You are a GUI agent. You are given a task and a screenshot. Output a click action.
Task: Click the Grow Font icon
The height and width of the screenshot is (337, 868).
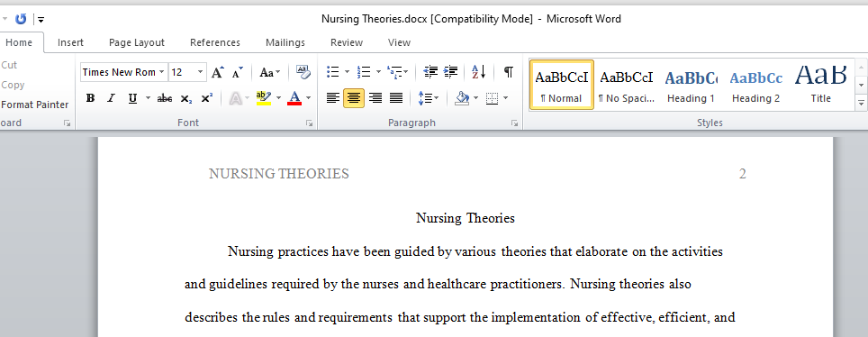218,72
